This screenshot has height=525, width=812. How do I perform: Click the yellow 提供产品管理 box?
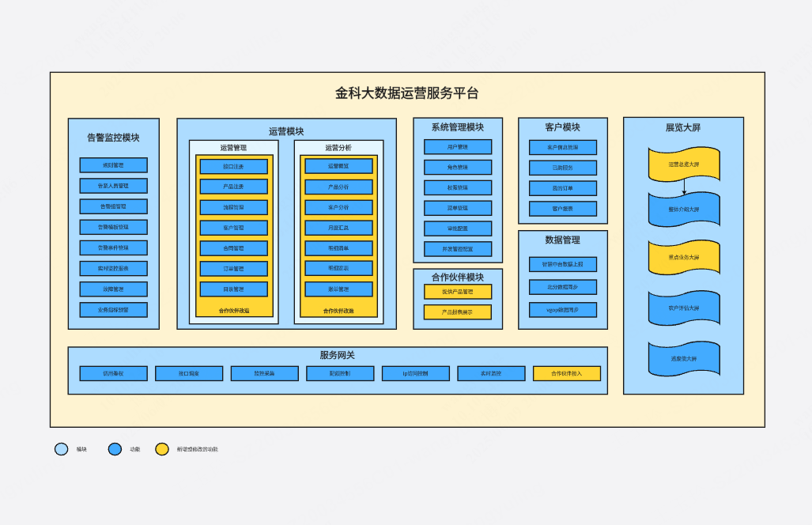point(458,292)
